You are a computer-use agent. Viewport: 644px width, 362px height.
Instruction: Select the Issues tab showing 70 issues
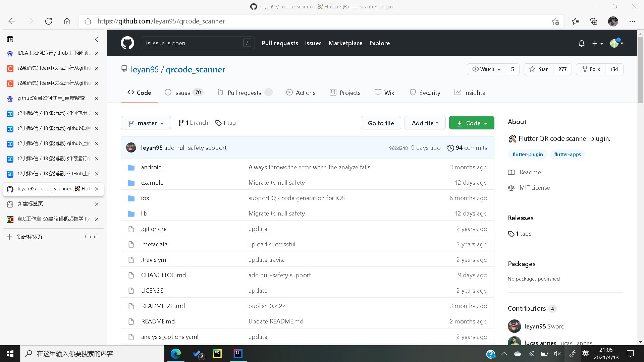(183, 93)
